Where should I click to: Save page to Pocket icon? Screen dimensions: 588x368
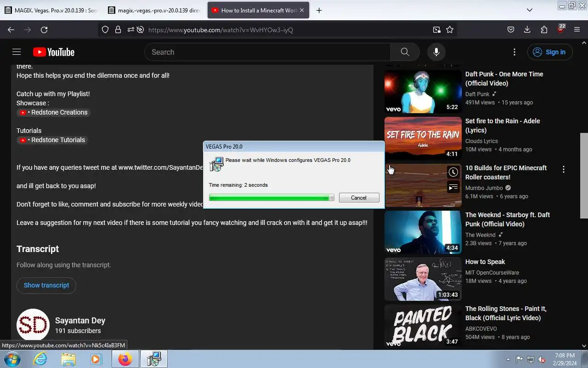(x=510, y=29)
